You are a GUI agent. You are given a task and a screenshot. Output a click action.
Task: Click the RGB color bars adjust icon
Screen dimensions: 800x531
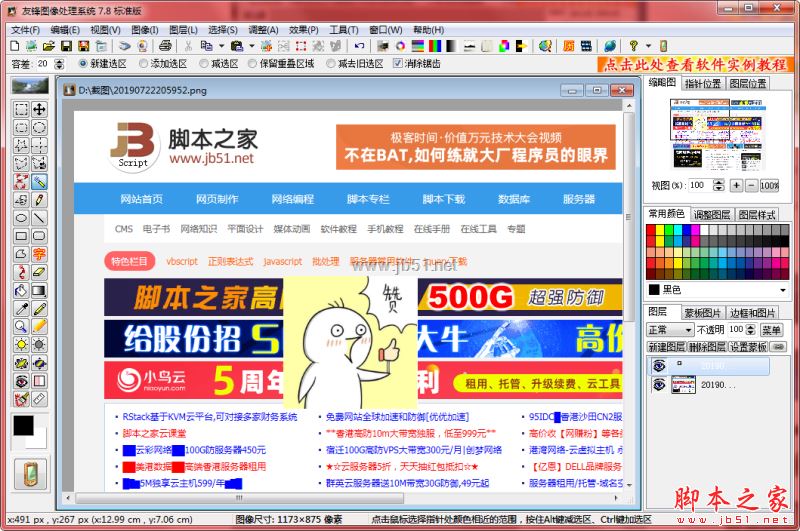tap(435, 46)
